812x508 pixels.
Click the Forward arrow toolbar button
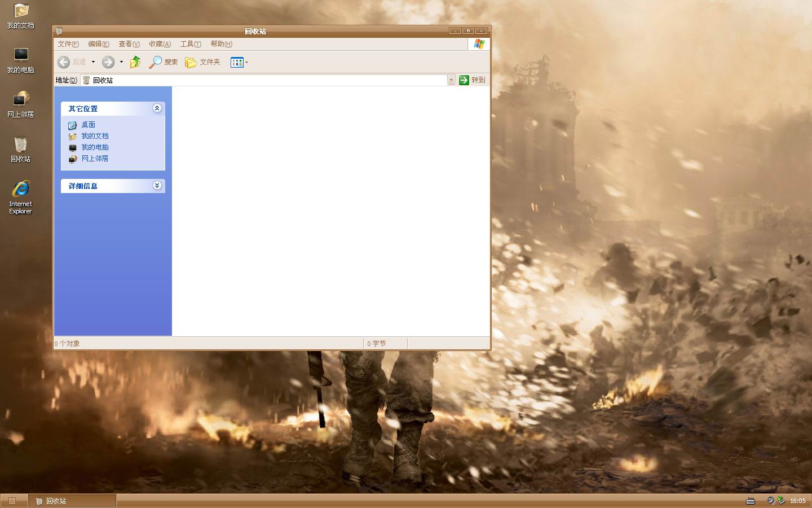tap(108, 62)
